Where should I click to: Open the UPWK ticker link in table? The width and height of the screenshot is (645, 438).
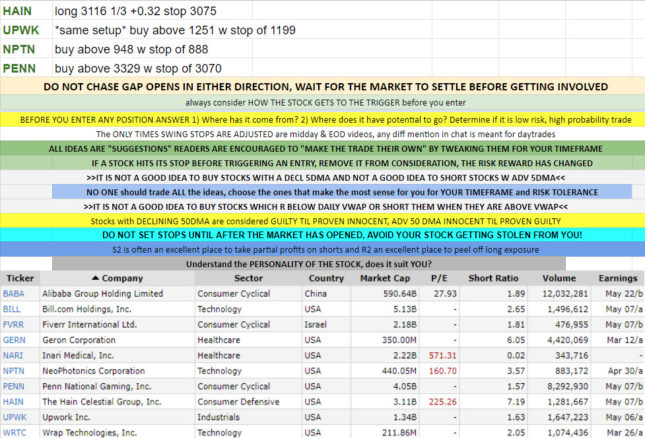coord(15,417)
